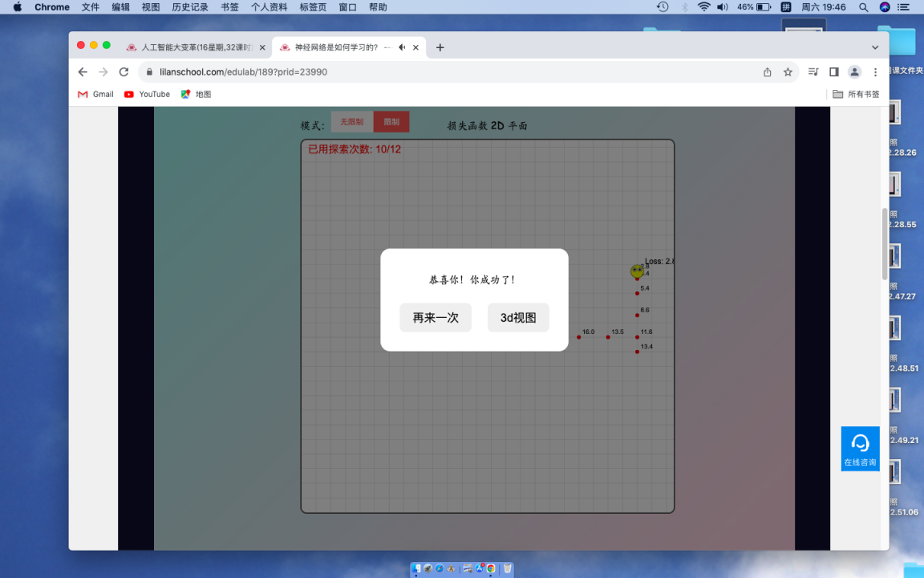The width and height of the screenshot is (924, 578).
Task: Open the Chrome app menu
Action: pyautogui.click(x=52, y=7)
